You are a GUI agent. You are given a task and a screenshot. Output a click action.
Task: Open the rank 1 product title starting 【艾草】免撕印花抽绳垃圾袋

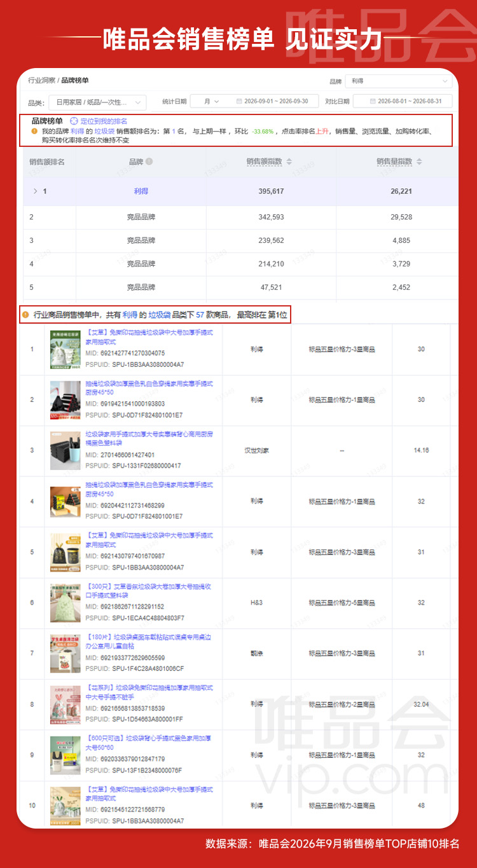pyautogui.click(x=149, y=337)
